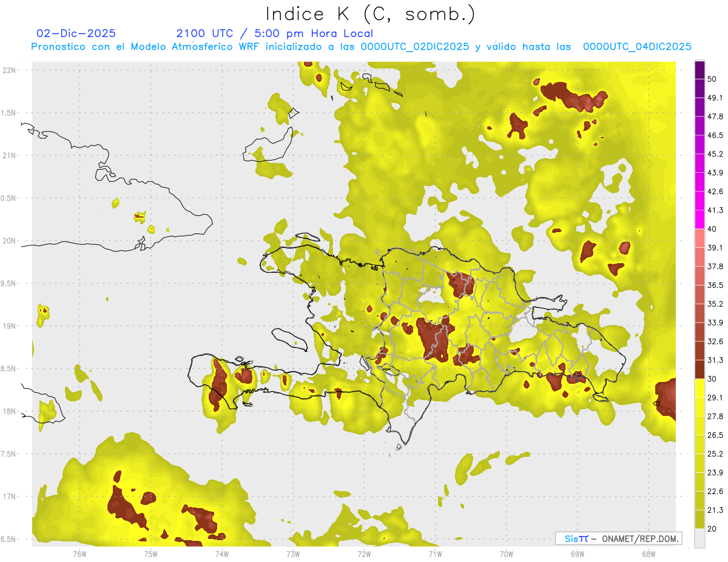
Task: Click the "45.2" colorbar value
Action: tap(715, 154)
